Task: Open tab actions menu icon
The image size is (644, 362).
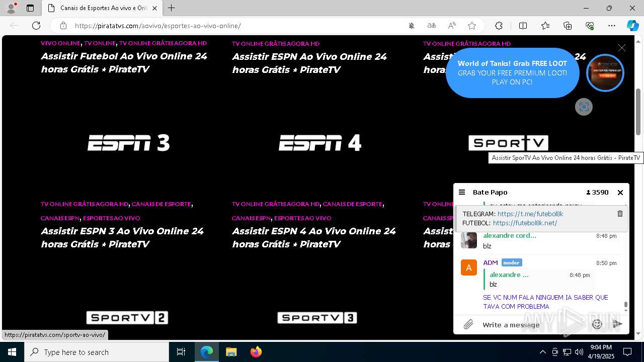Action: point(30,8)
